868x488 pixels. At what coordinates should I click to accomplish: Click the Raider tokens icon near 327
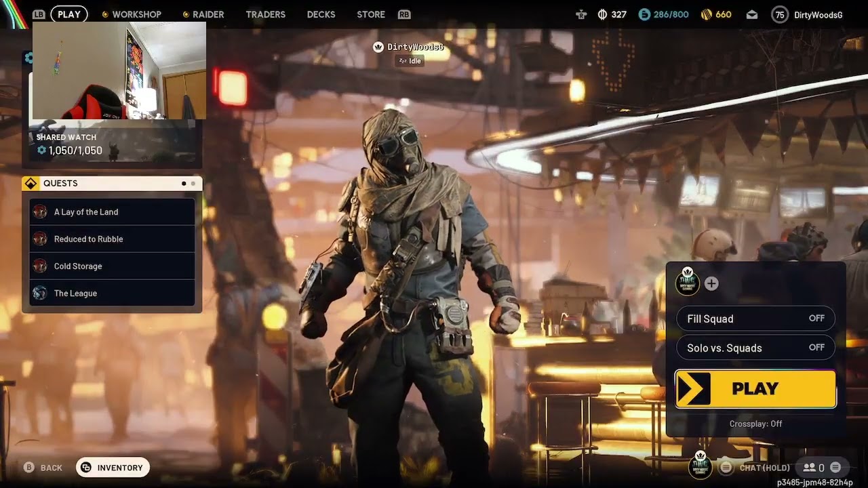tap(602, 14)
